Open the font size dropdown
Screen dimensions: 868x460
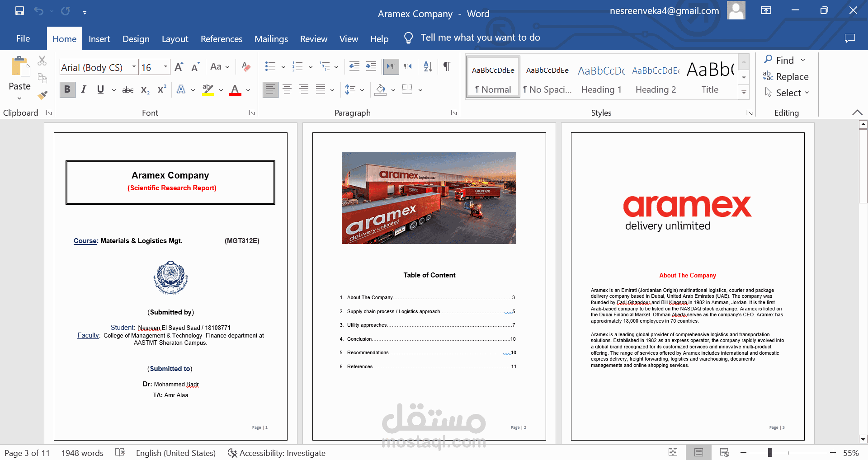[165, 67]
